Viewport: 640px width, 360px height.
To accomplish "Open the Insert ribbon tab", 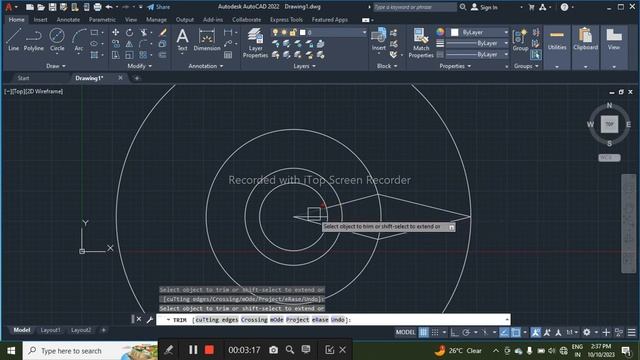I will (x=40, y=20).
